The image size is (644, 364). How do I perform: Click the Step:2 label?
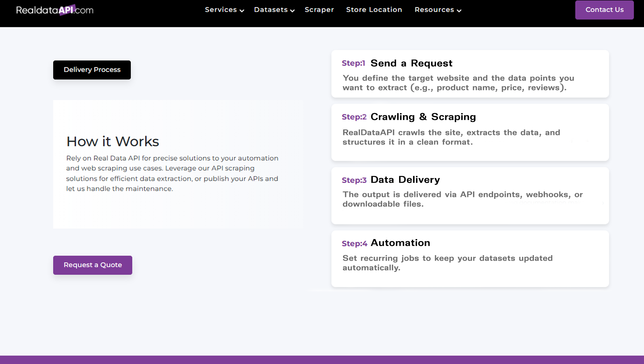[354, 117]
